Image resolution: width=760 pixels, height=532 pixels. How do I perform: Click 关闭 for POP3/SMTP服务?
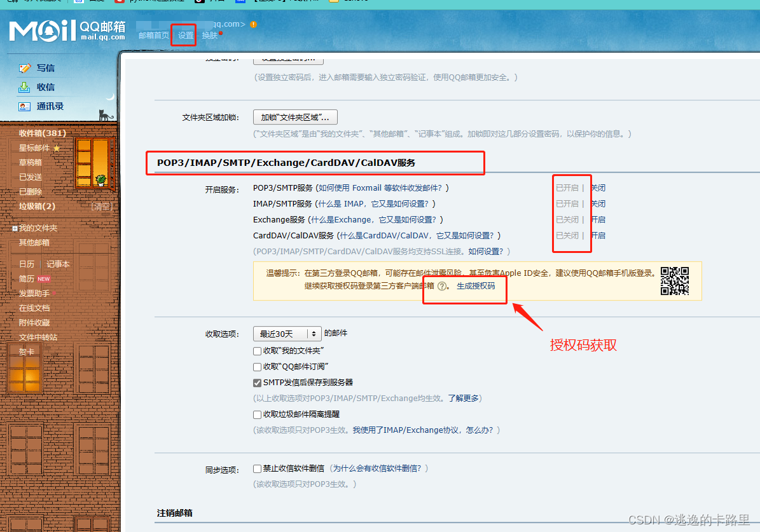pos(598,188)
